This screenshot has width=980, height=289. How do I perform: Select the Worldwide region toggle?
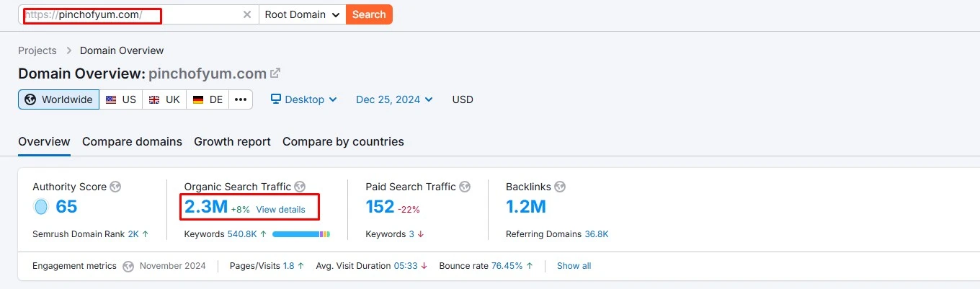pyautogui.click(x=59, y=99)
